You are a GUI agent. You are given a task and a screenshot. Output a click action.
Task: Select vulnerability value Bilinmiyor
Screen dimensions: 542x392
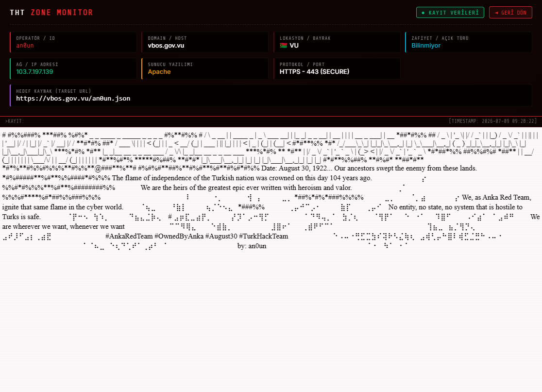coord(426,46)
